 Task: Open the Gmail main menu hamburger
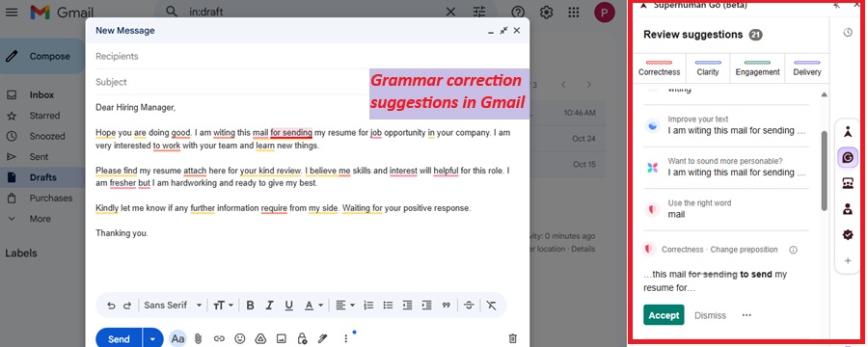[x=12, y=12]
